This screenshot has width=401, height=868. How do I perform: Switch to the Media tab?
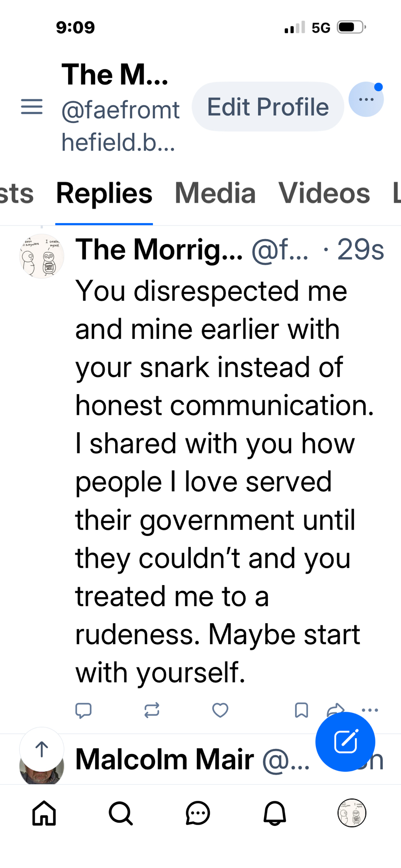click(215, 194)
